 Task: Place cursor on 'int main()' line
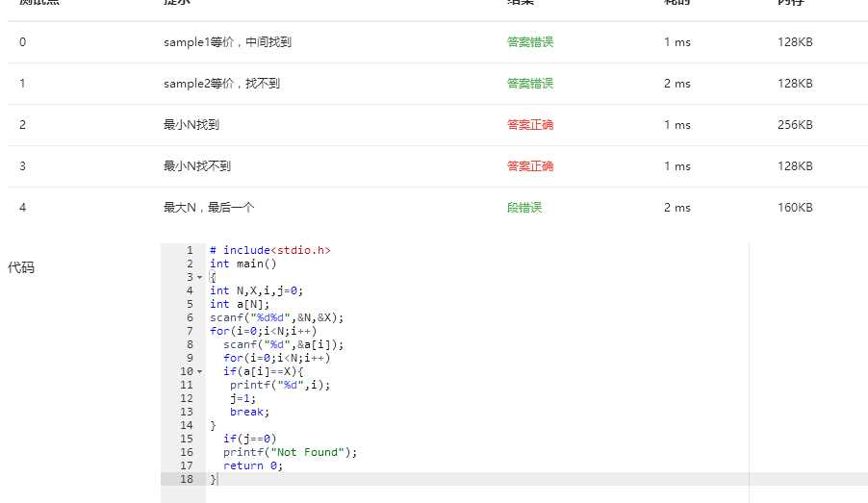click(243, 264)
